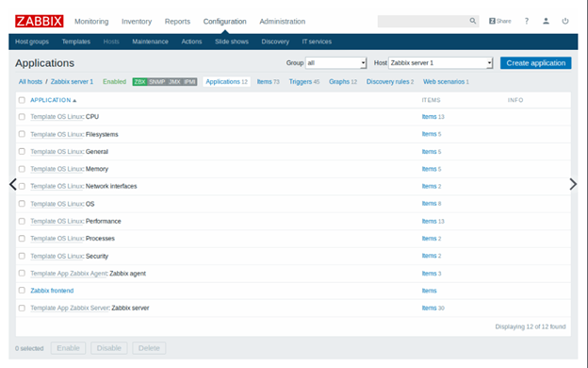Switch to the Web scenarios tab
This screenshot has height=368, width=588.
click(446, 82)
